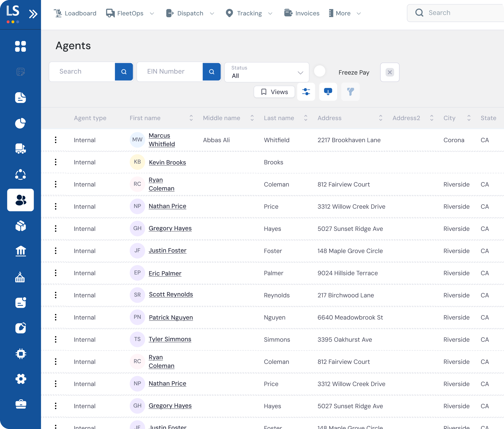Click the agent Search input field
Image resolution: width=504 pixels, height=429 pixels.
coord(82,72)
